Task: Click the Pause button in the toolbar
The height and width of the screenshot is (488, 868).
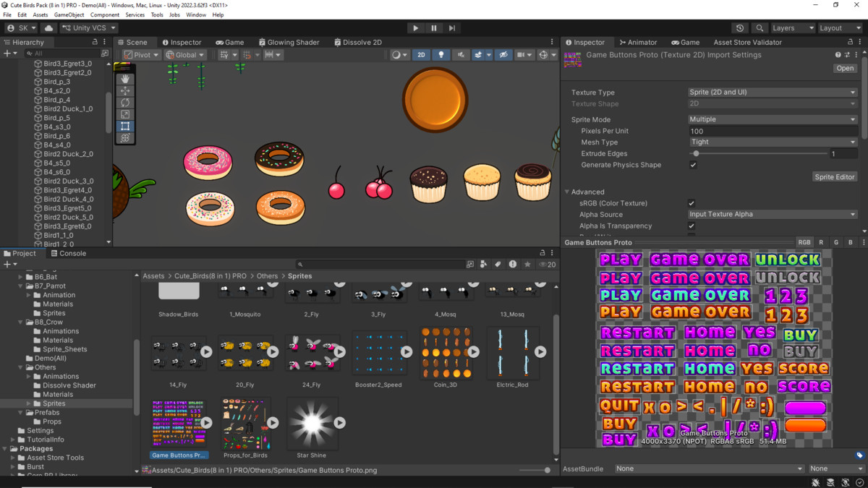Action: pos(434,28)
